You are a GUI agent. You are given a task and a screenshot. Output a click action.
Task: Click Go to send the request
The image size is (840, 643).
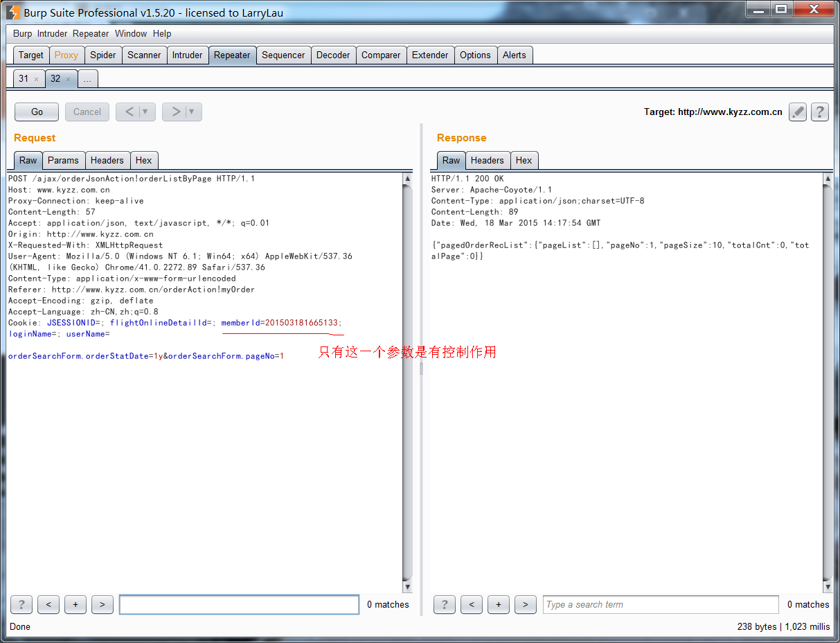[x=37, y=112]
